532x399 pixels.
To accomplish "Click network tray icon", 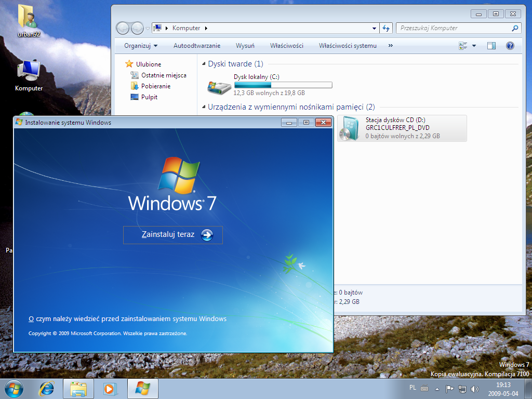I will pos(462,389).
